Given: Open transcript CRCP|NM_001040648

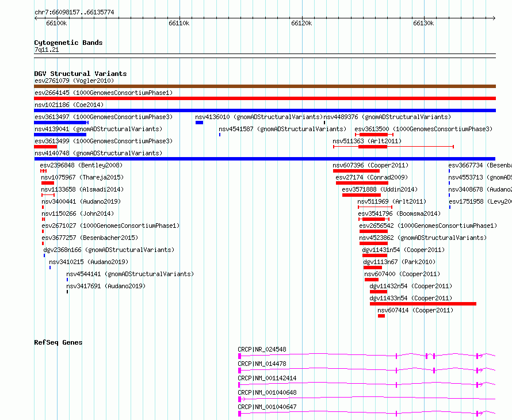Looking at the screenshot, I should [x=267, y=392].
